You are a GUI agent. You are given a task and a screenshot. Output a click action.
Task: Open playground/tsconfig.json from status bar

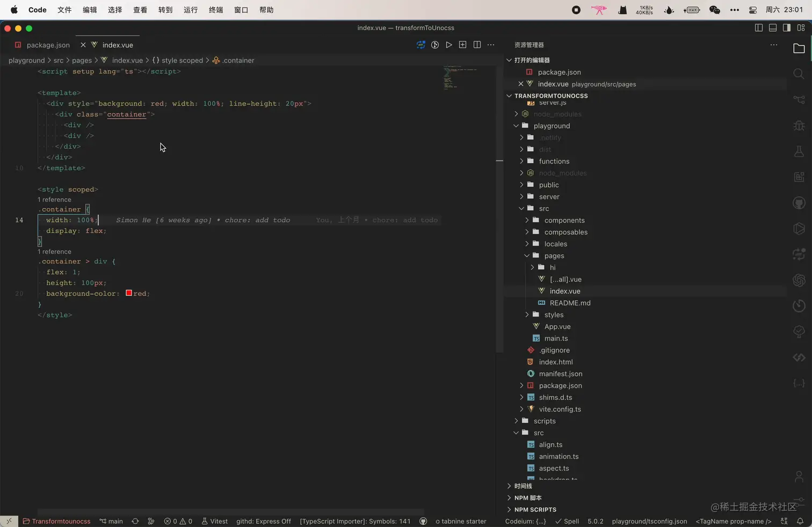click(649, 521)
